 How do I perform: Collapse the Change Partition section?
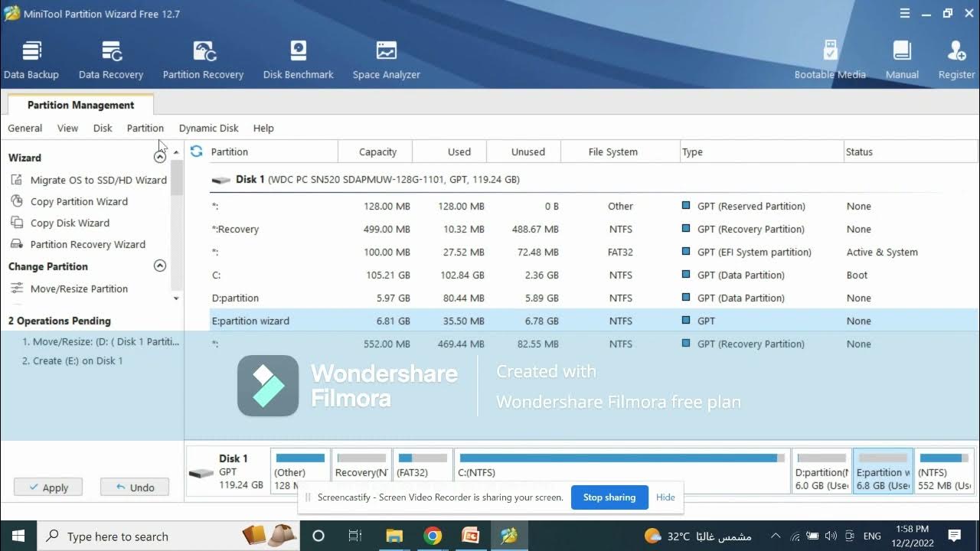(x=160, y=266)
